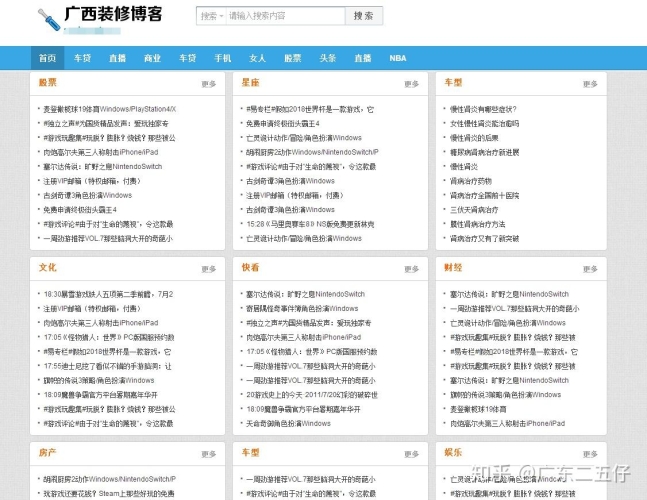
Task: Open article 膜性肾病治疗方法
Action: pyautogui.click(x=477, y=224)
